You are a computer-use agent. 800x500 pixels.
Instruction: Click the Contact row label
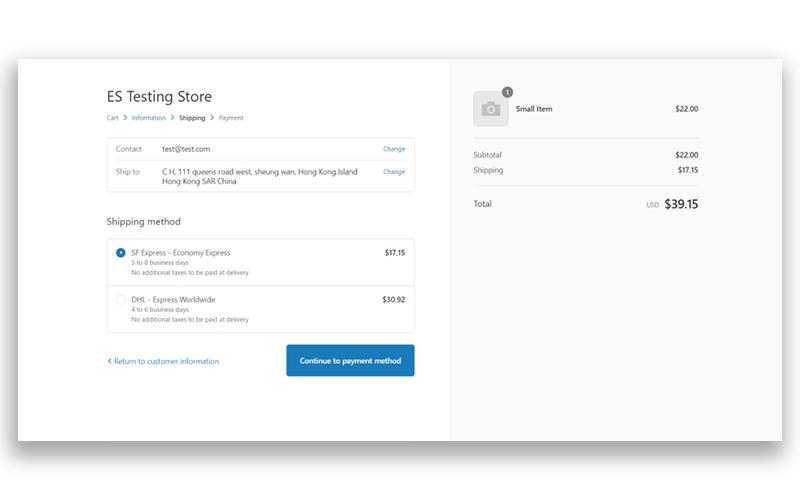click(x=129, y=149)
